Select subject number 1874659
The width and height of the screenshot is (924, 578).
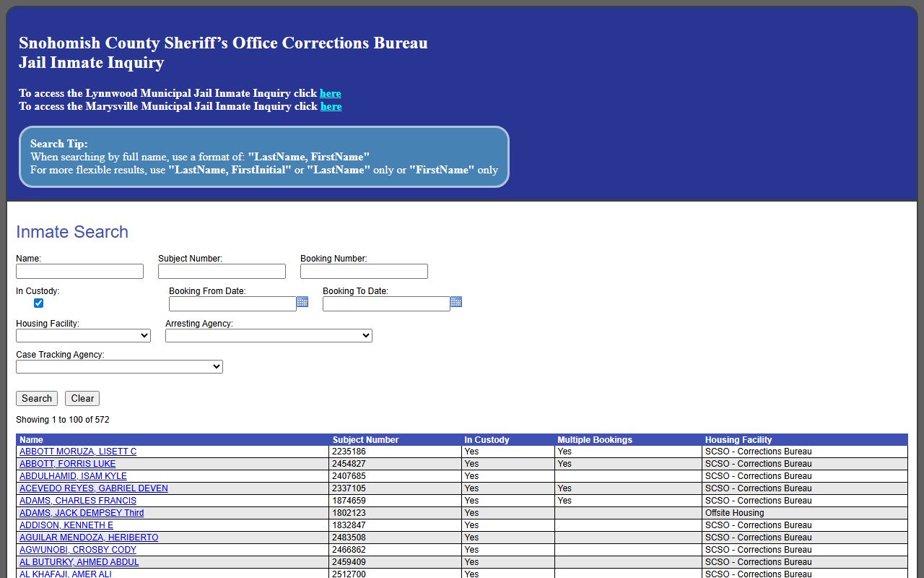tap(349, 501)
